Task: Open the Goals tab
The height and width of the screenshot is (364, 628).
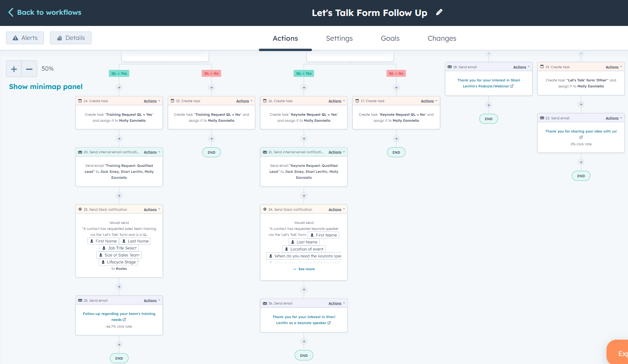Action: (x=390, y=38)
